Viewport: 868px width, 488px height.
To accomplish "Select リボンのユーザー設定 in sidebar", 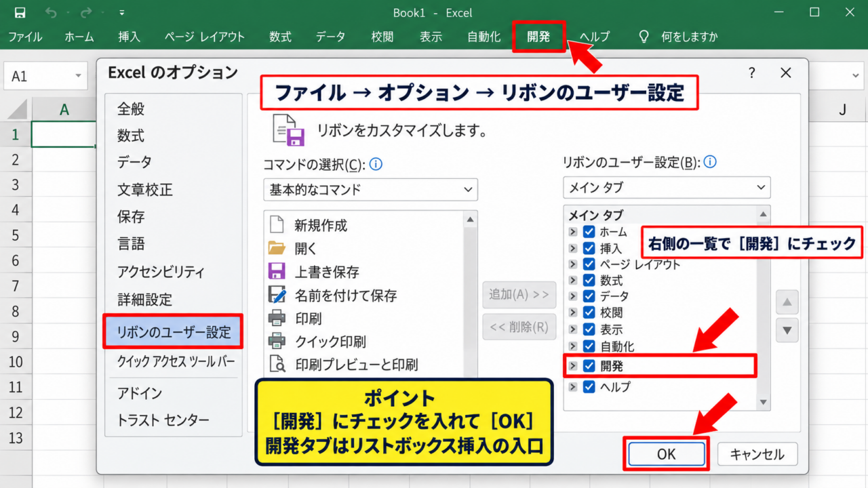I will coord(174,332).
